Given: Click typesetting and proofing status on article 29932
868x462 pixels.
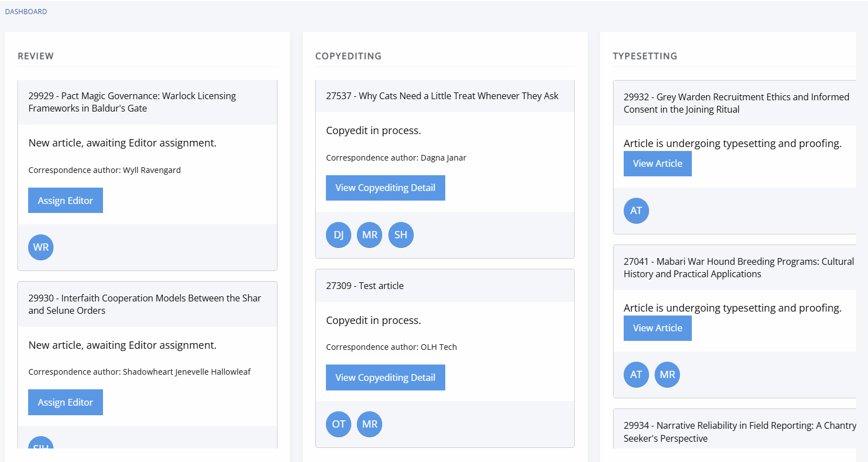Looking at the screenshot, I should pos(733,144).
